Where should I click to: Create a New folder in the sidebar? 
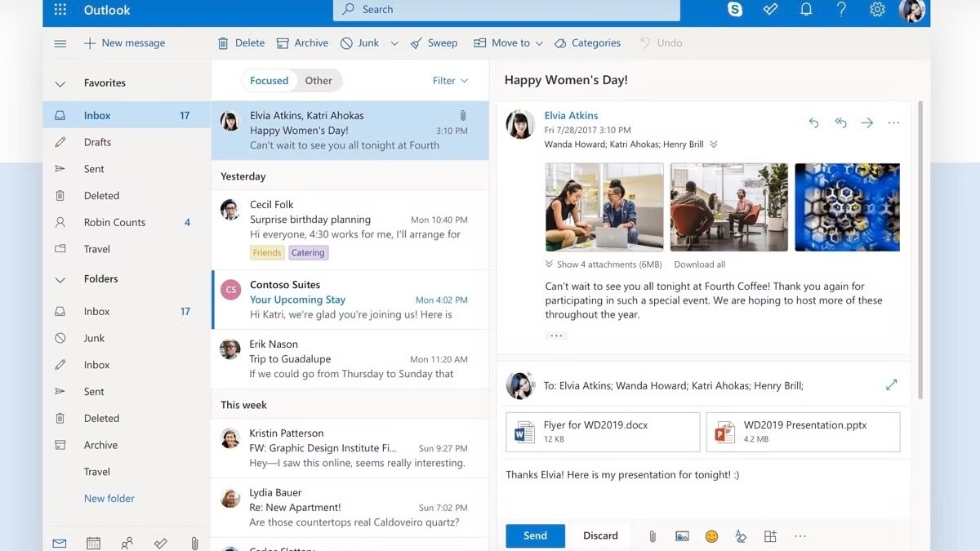click(x=109, y=498)
